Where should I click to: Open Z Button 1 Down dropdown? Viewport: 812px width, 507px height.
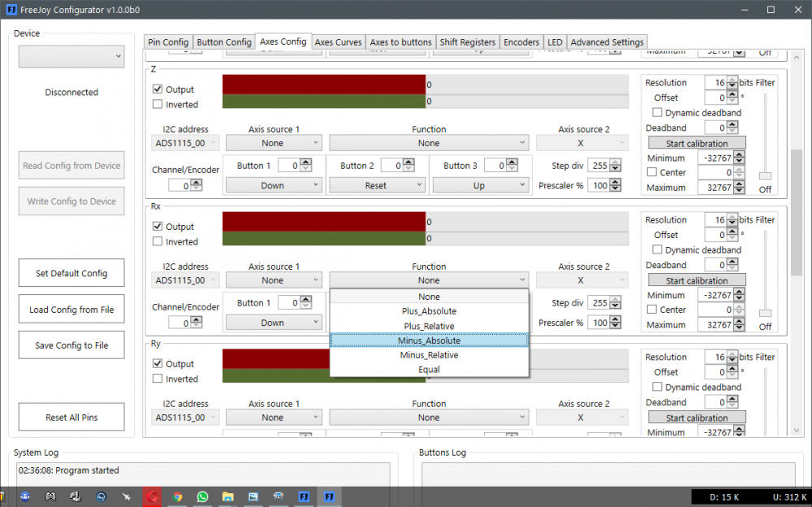(274, 185)
